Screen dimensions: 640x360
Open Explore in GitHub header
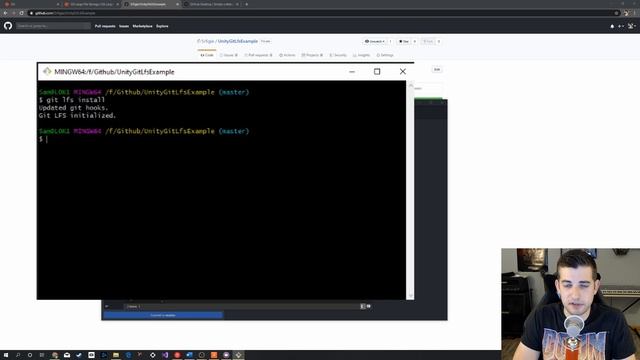(x=162, y=26)
